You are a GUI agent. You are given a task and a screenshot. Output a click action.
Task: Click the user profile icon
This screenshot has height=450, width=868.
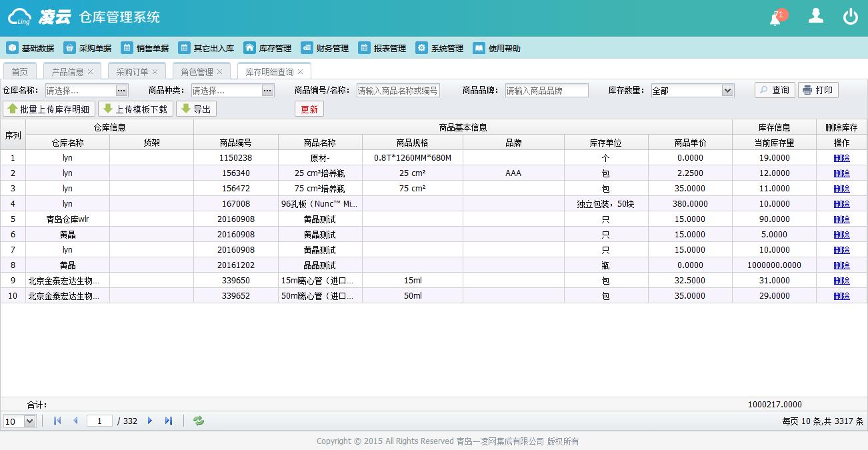click(815, 17)
